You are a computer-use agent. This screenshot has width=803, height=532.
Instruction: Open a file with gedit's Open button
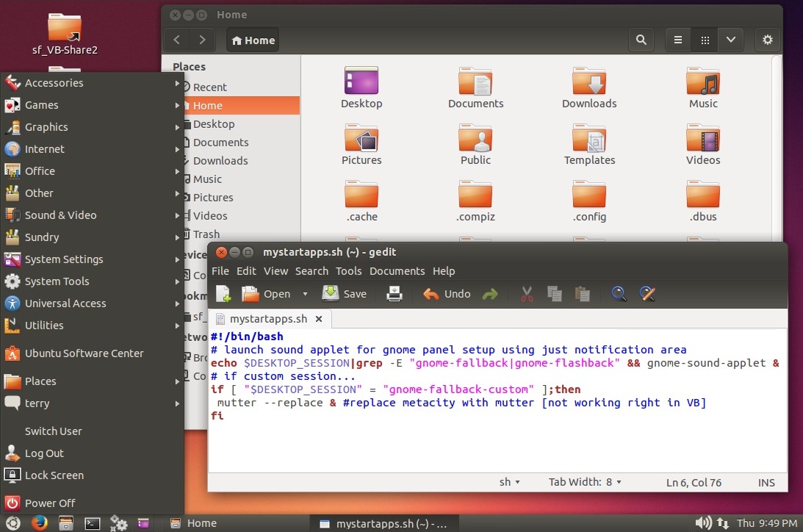(x=266, y=294)
